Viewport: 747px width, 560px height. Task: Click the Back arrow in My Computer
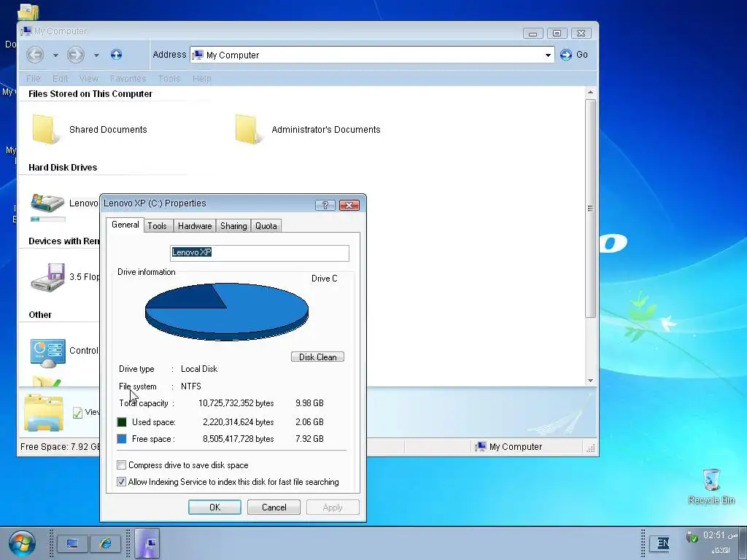tap(35, 55)
